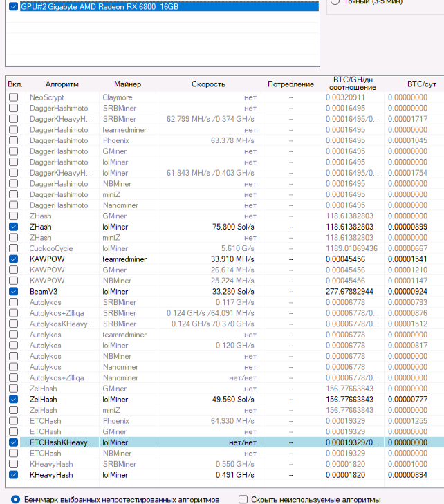Select the BeamV3 algorithm name
The height and width of the screenshot is (504, 444).
[x=44, y=291]
